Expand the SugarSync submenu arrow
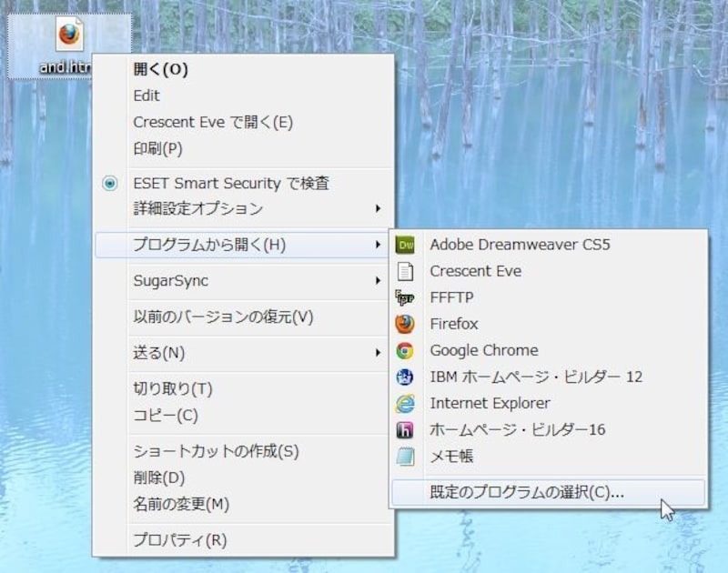The width and height of the screenshot is (728, 573). pyautogui.click(x=378, y=281)
